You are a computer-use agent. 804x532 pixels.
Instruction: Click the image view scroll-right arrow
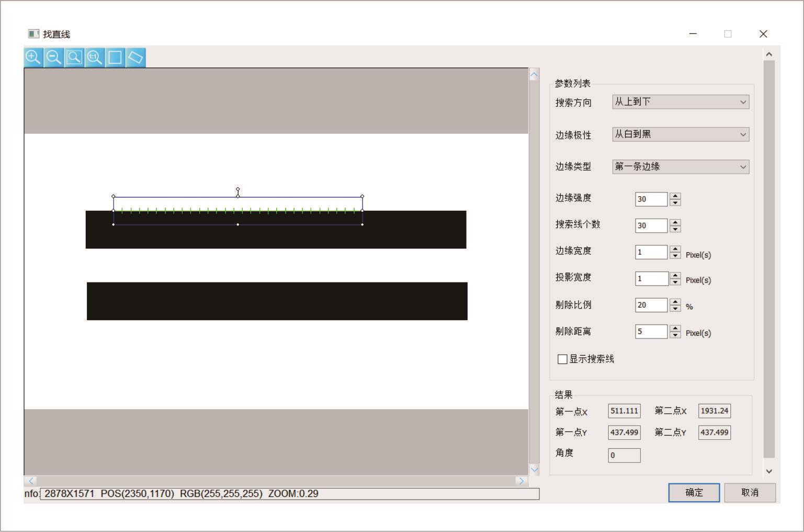pos(520,481)
